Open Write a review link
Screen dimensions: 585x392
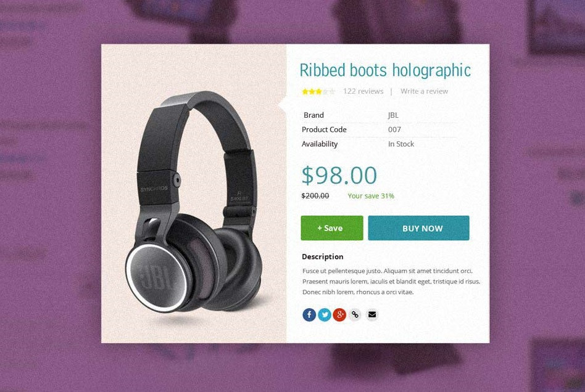click(424, 91)
